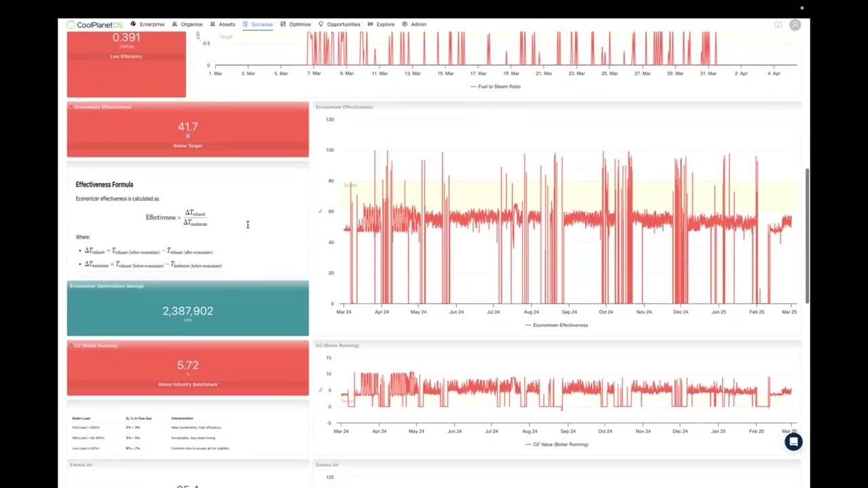Click the Assets nav icon
The width and height of the screenshot is (868, 488).
point(212,24)
